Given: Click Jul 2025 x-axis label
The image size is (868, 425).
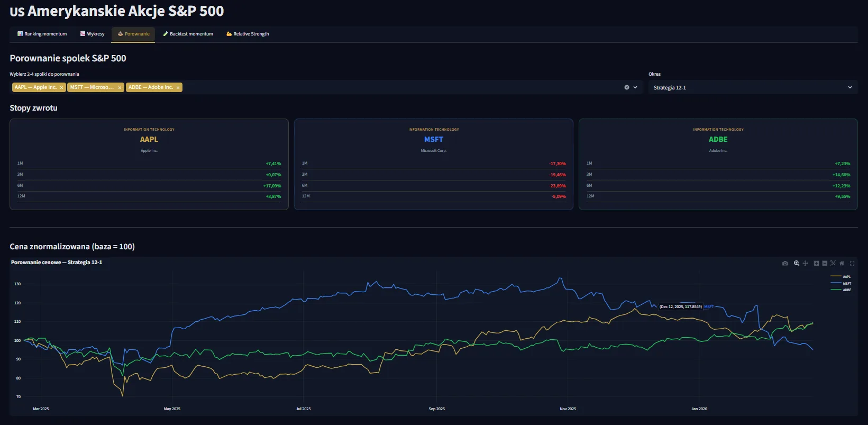Looking at the screenshot, I should coord(303,409).
